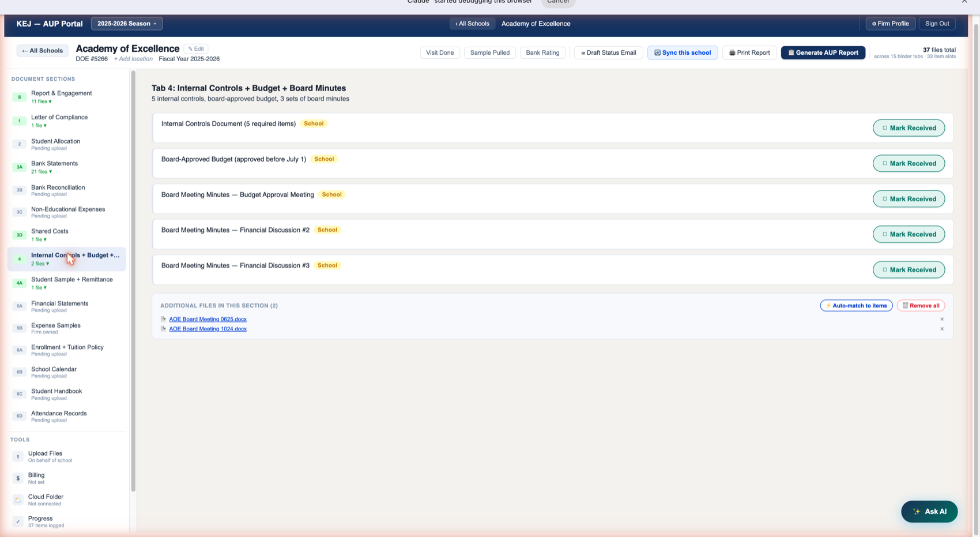The width and height of the screenshot is (980, 537).
Task: Click the Print Report button
Action: click(x=749, y=52)
